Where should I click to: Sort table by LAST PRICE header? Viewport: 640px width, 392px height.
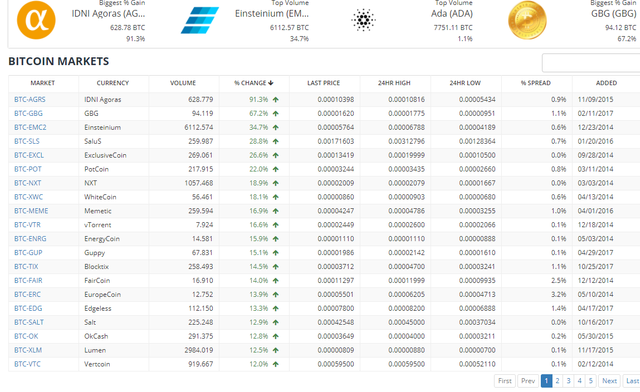(x=323, y=83)
